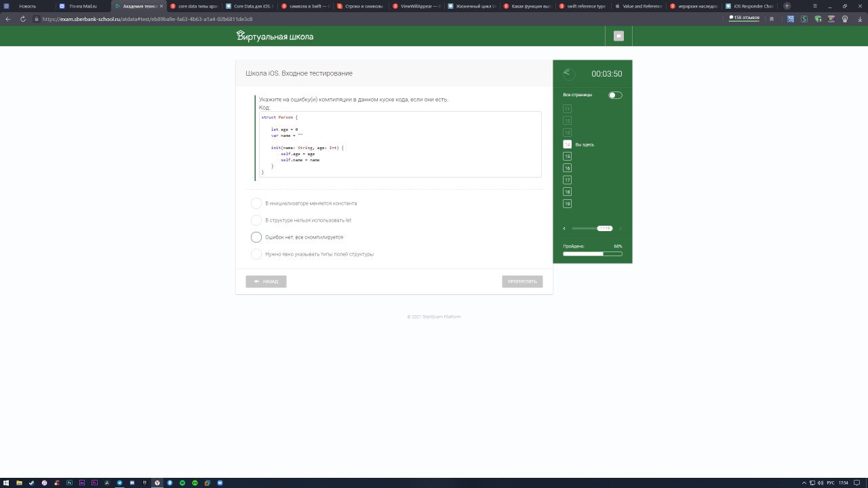
Task: Switch to the Почта Mail.ru tab
Action: 83,6
